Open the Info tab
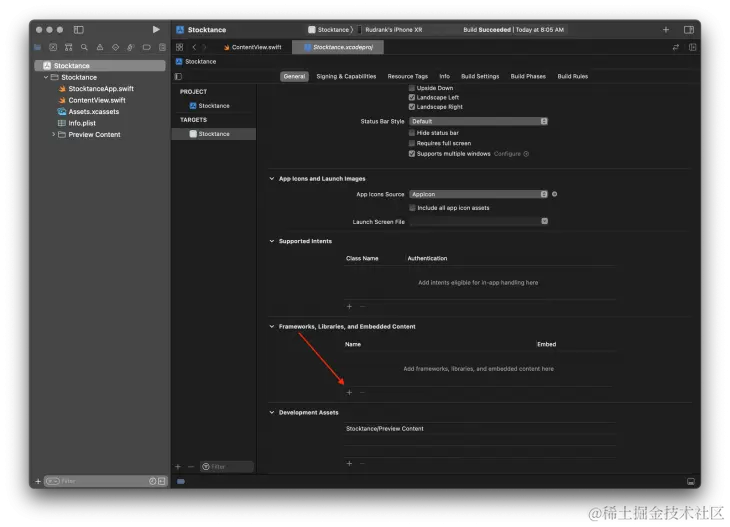 [445, 76]
